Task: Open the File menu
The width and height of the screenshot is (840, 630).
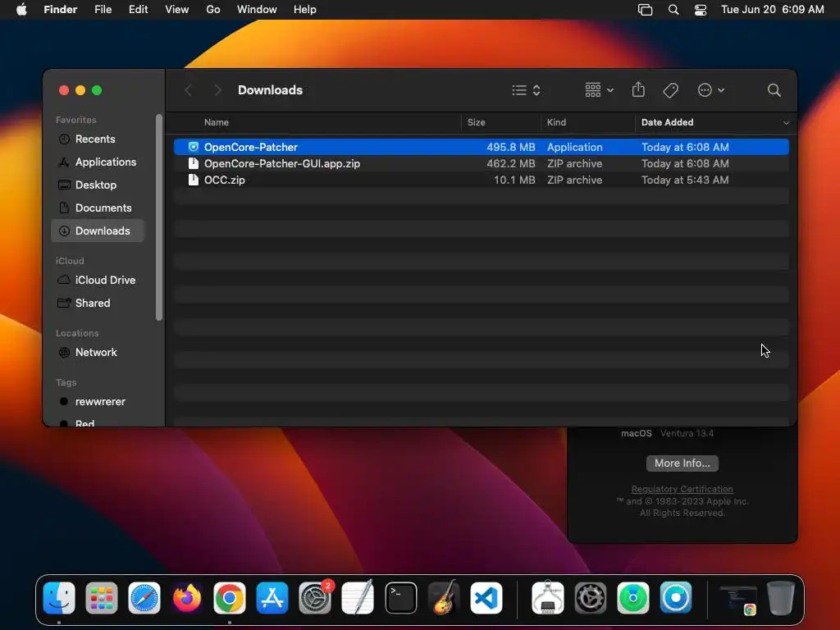Action: [103, 10]
